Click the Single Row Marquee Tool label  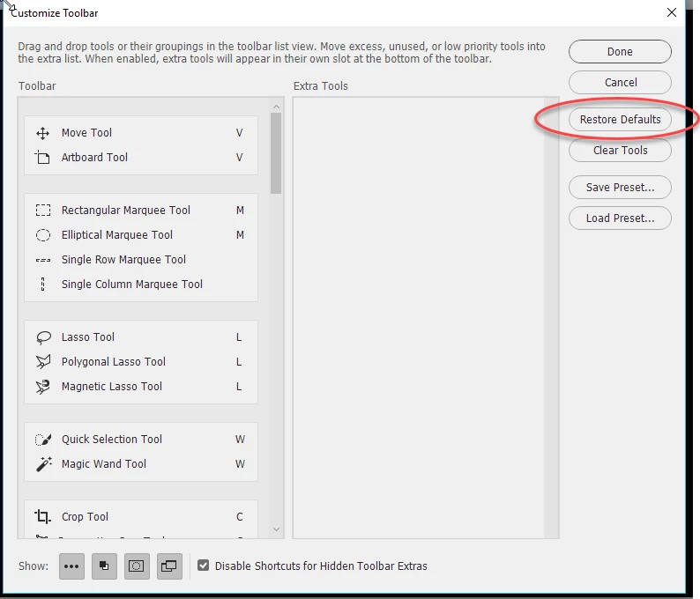point(123,260)
